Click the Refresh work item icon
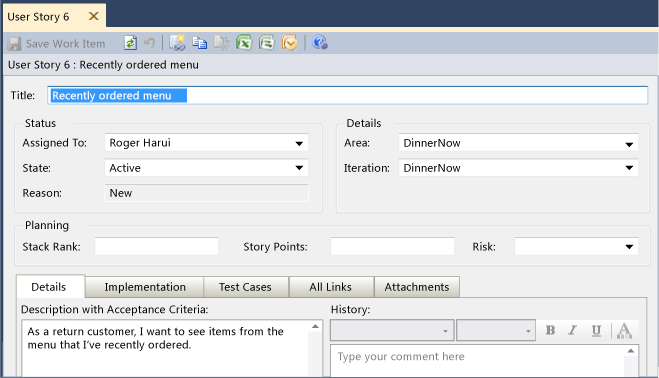The height and width of the screenshot is (378, 659). (x=130, y=43)
